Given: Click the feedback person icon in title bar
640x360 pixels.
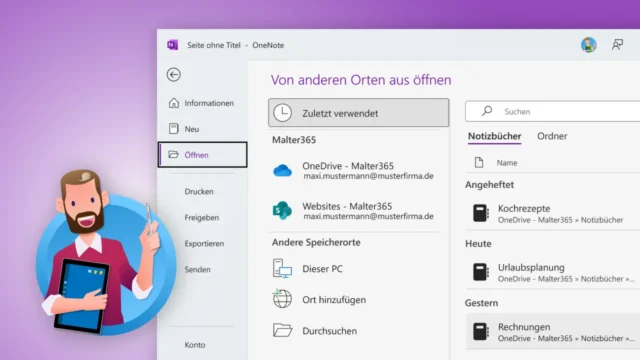Looking at the screenshot, I should coord(617,44).
